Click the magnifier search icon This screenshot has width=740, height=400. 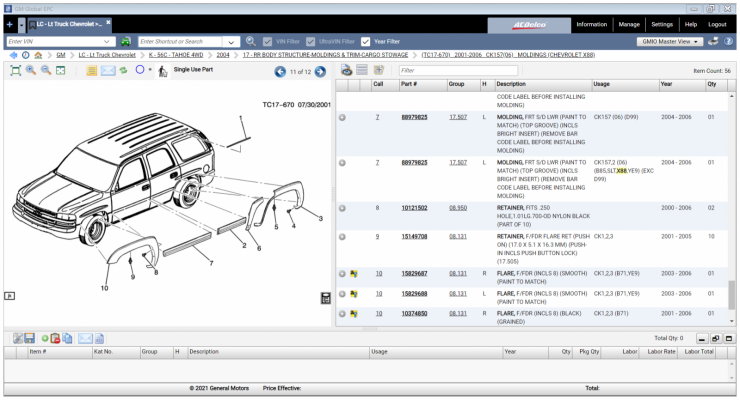point(251,42)
